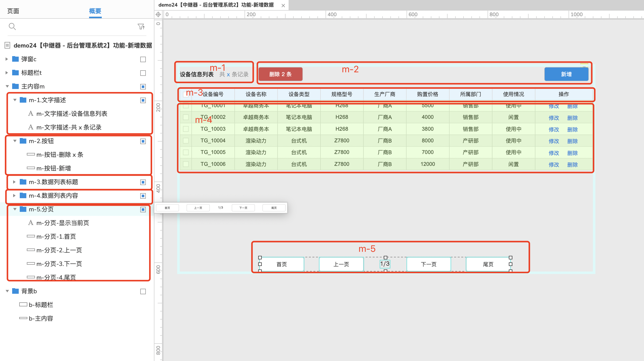This screenshot has width=644, height=361.
Task: Toggle the view box for 背景b
Action: tap(143, 291)
